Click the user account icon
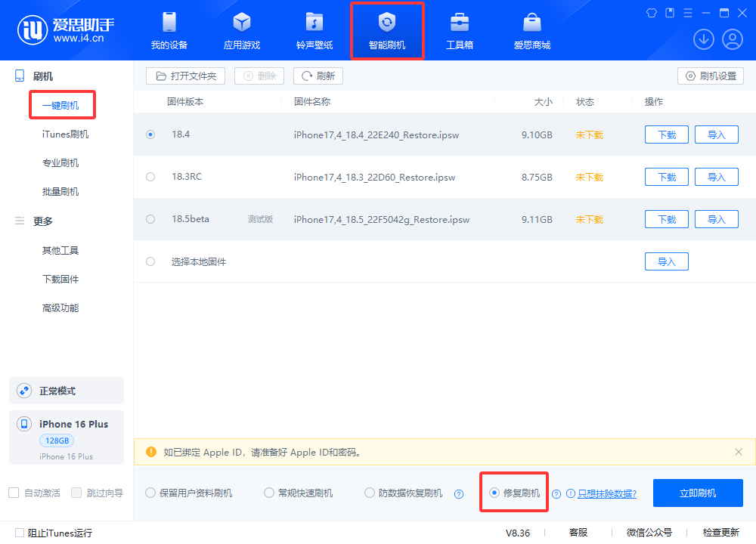This screenshot has width=756, height=544. click(x=732, y=39)
